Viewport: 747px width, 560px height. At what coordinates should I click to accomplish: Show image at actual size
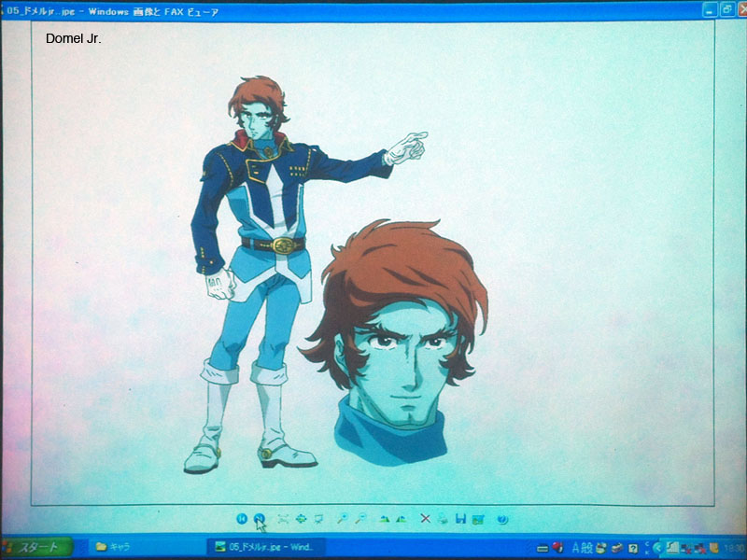pos(301,519)
